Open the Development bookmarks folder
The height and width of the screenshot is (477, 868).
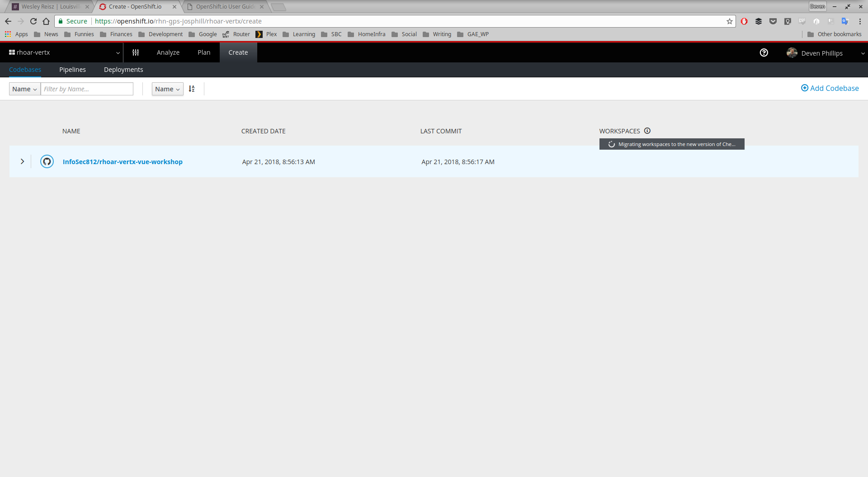pos(160,34)
